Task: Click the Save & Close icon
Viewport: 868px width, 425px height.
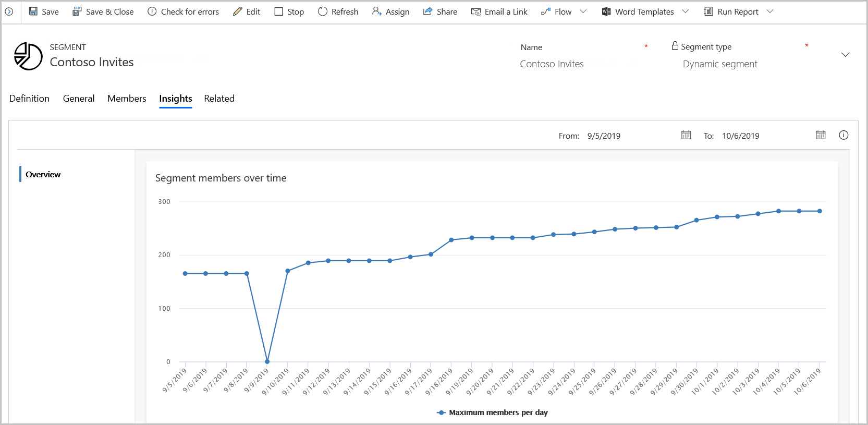Action: pos(77,11)
